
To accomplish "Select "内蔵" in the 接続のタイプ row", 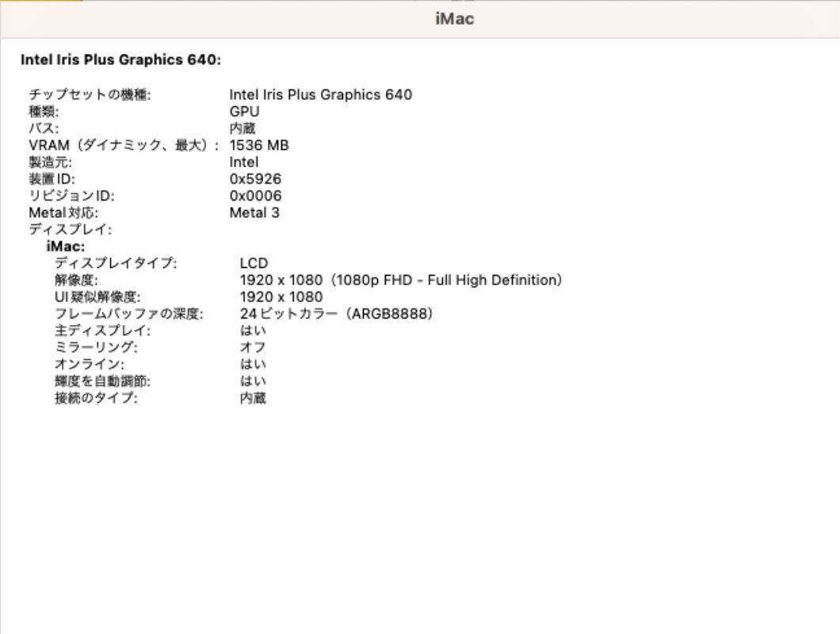I will click(253, 399).
